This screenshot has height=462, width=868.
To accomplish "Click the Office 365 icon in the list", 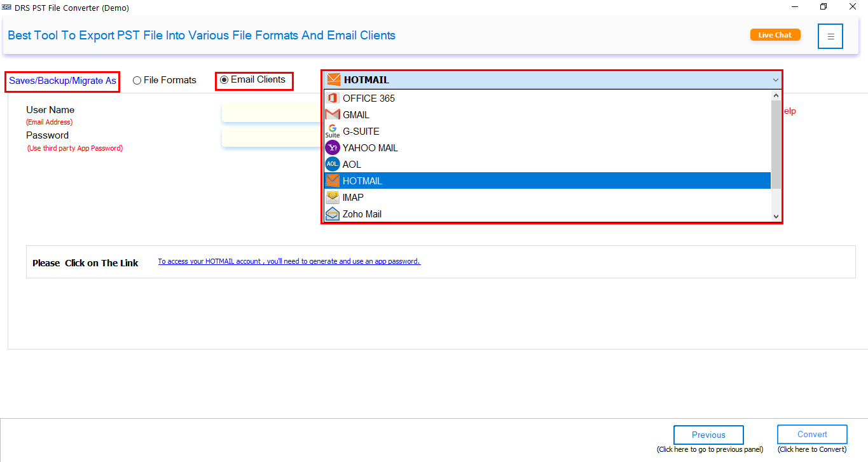I will 332,98.
